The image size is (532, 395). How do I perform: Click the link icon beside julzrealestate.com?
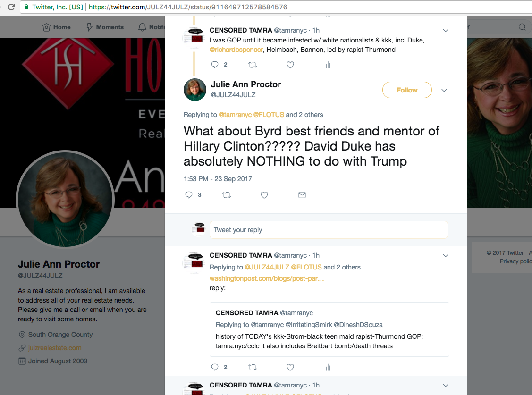coord(22,348)
